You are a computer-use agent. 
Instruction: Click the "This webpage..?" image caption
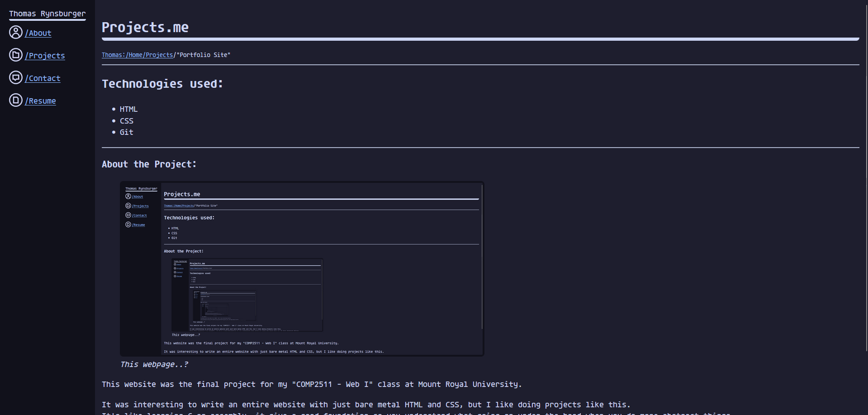154,365
